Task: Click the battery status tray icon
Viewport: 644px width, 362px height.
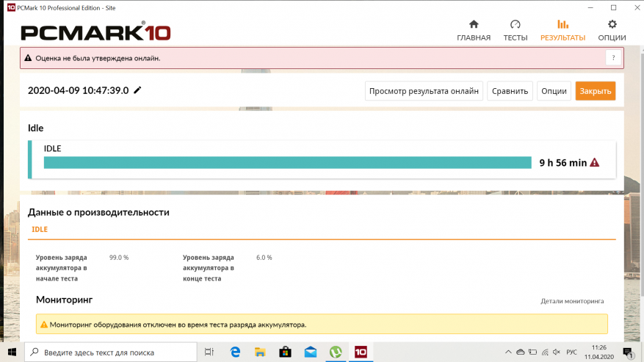Action: pyautogui.click(x=532, y=352)
